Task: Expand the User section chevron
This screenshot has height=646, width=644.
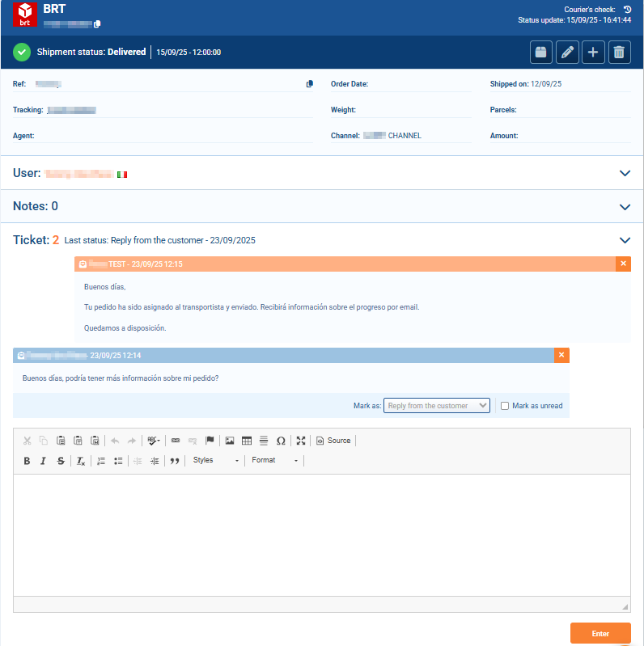Action: click(x=624, y=173)
